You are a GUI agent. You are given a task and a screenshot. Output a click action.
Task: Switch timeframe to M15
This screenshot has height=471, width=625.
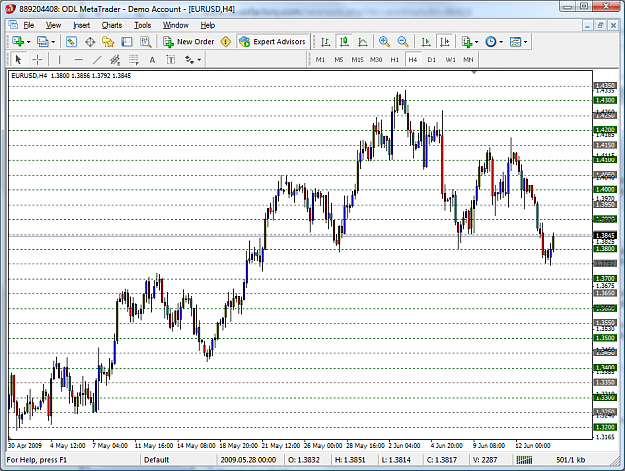[x=357, y=60]
